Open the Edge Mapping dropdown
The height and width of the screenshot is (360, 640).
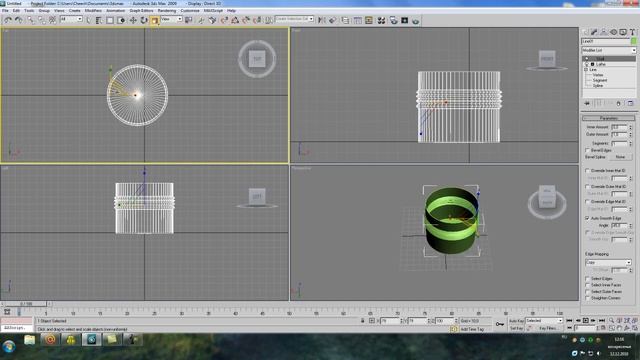[608, 262]
